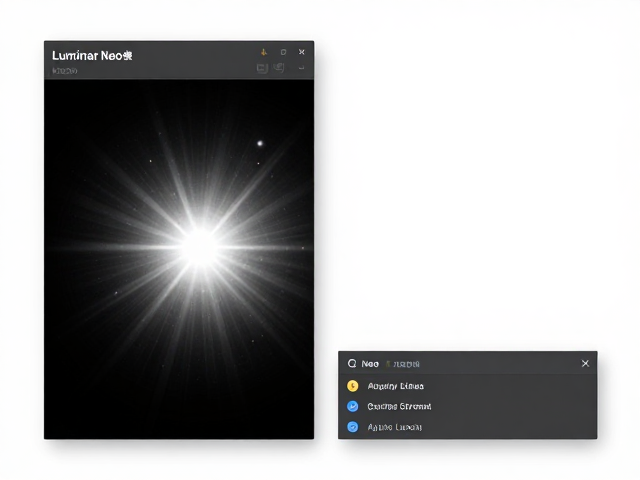
Task: Click the small dash icon below the close button
Action: click(x=301, y=68)
